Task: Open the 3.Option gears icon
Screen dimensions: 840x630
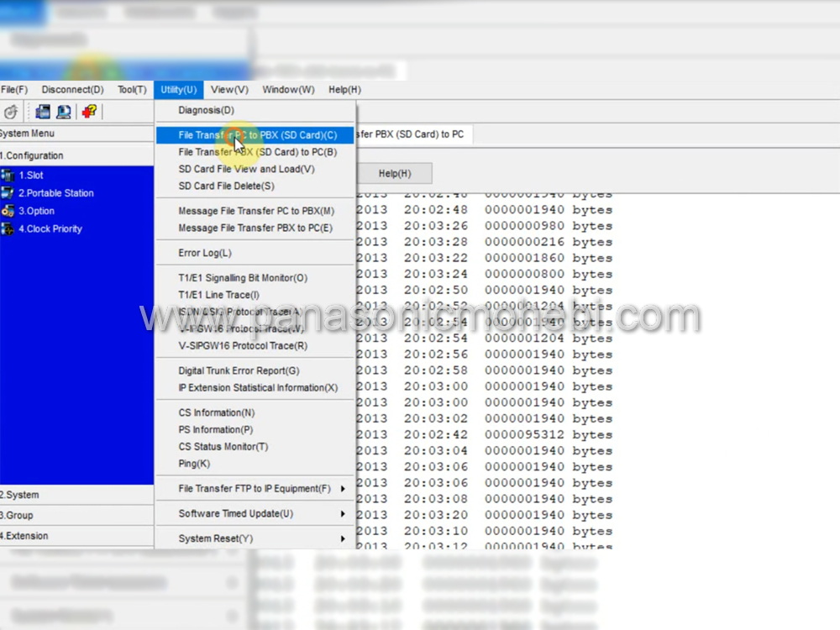Action: pyautogui.click(x=8, y=211)
